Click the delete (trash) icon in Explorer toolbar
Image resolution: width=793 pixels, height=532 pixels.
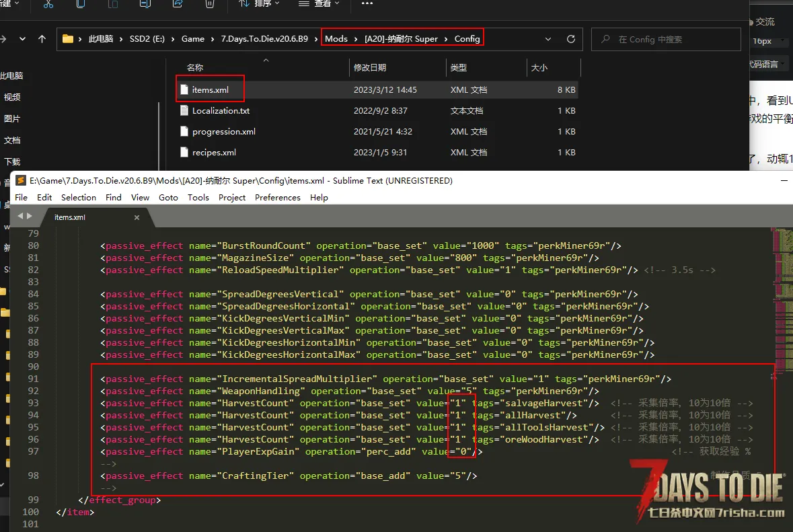tap(210, 4)
